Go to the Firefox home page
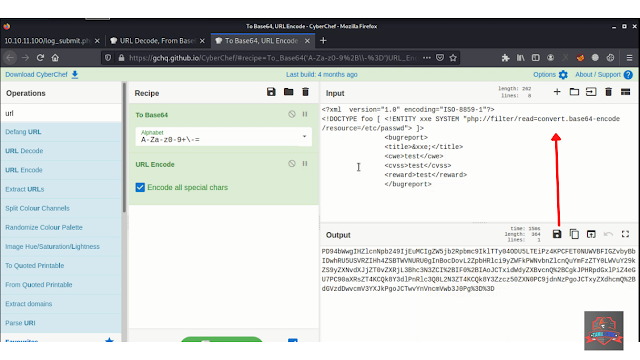This screenshot has width=640, height=360. coord(55,58)
